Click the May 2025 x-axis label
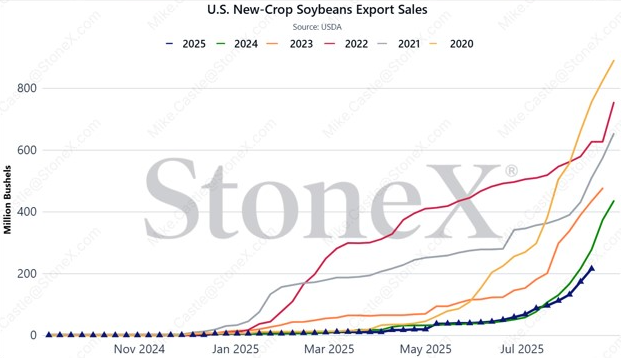Screen dimensions: 621x360 [x=426, y=349]
